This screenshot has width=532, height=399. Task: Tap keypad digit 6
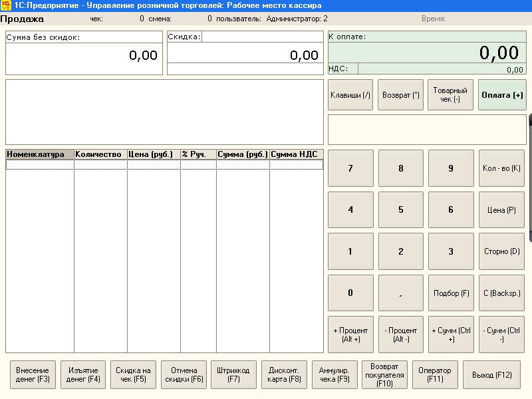[452, 209]
